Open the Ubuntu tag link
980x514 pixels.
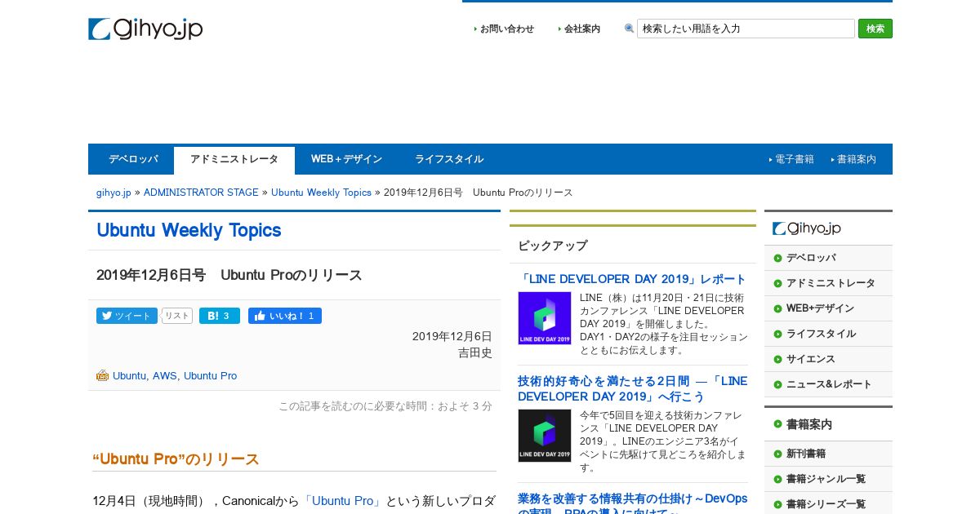pos(130,376)
